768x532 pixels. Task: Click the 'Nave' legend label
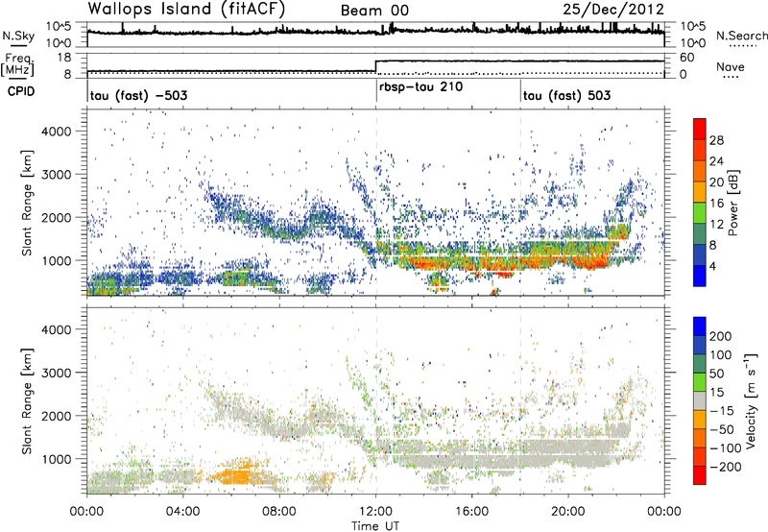click(x=731, y=67)
